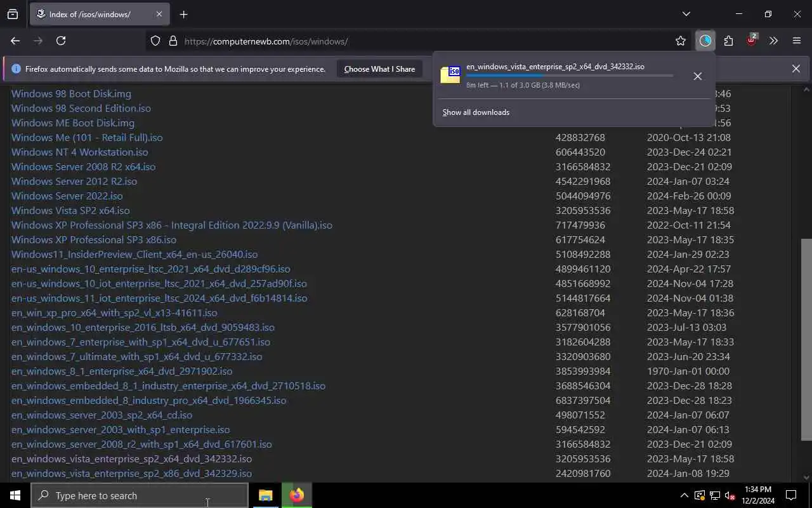Download Windows Me (101 - Retail Full).iso
812x508 pixels.
pos(87,137)
